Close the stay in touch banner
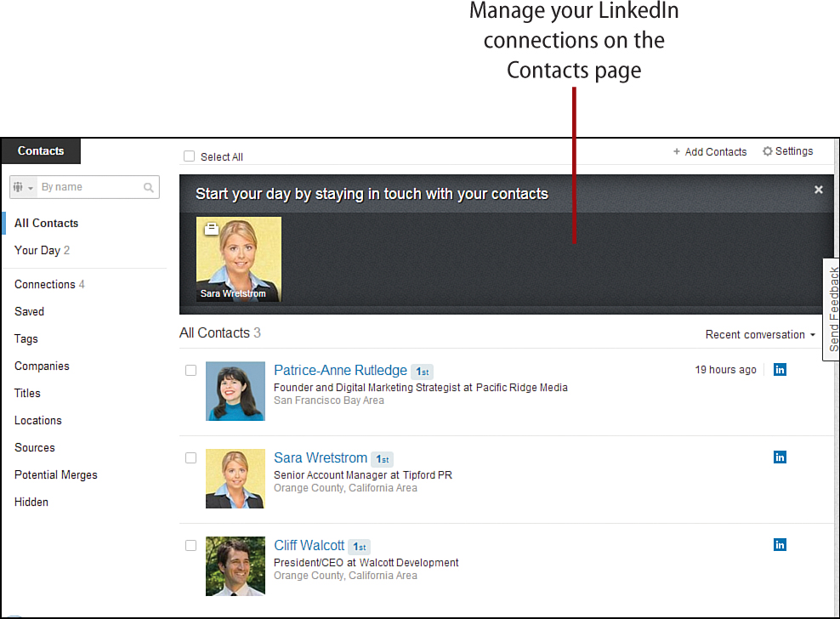 (x=818, y=190)
